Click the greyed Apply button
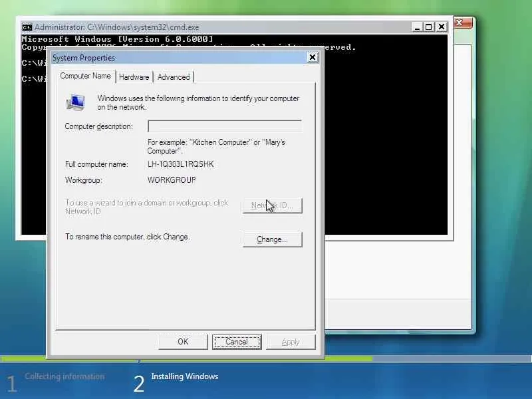 pyautogui.click(x=291, y=342)
